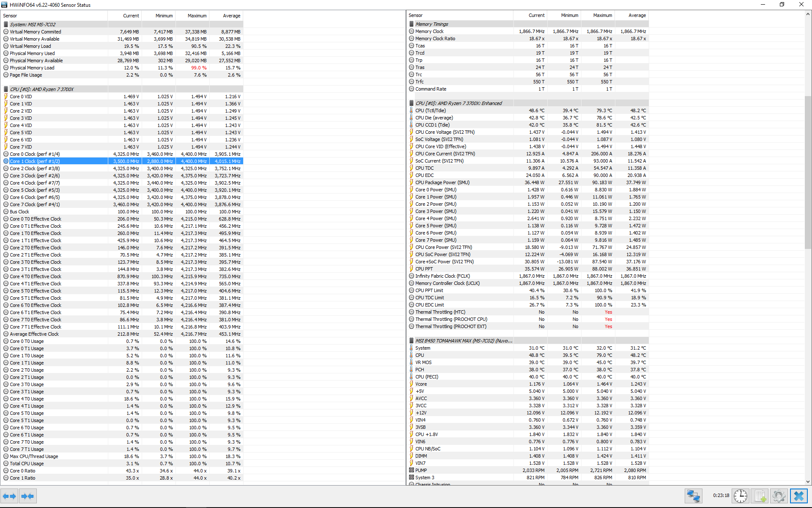Click the right panel Average column header
The height and width of the screenshot is (508, 812).
636,15
